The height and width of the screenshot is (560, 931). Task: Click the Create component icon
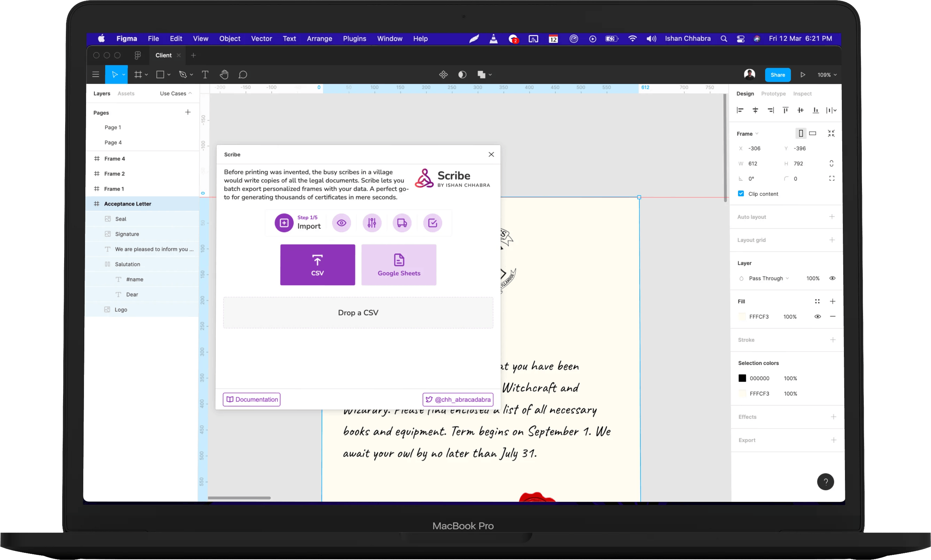coord(443,75)
